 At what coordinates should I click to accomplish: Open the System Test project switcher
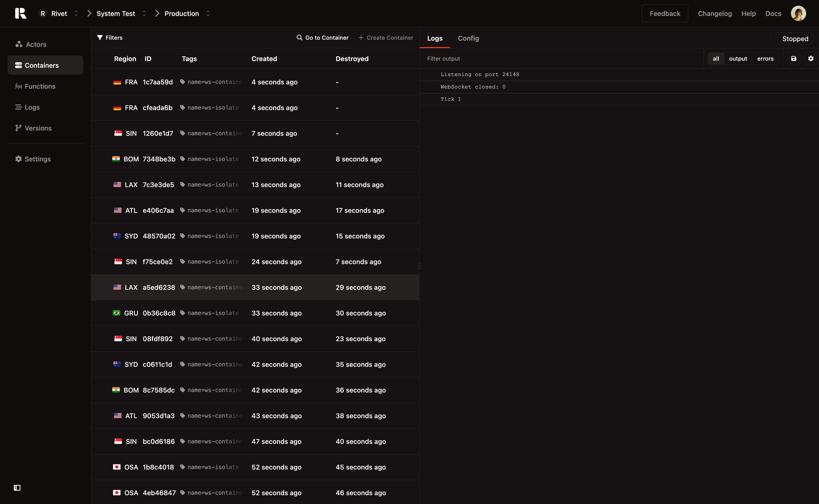click(x=144, y=13)
